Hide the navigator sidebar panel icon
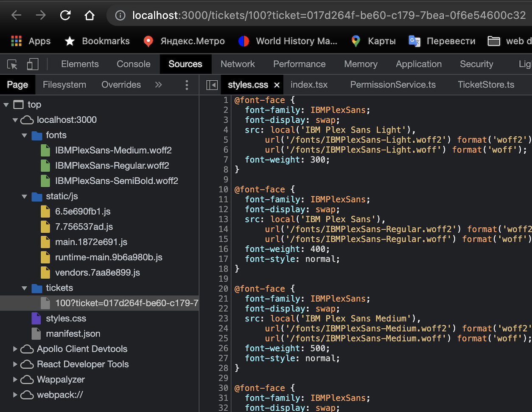Screen dimensions: 532x412 click(x=212, y=85)
